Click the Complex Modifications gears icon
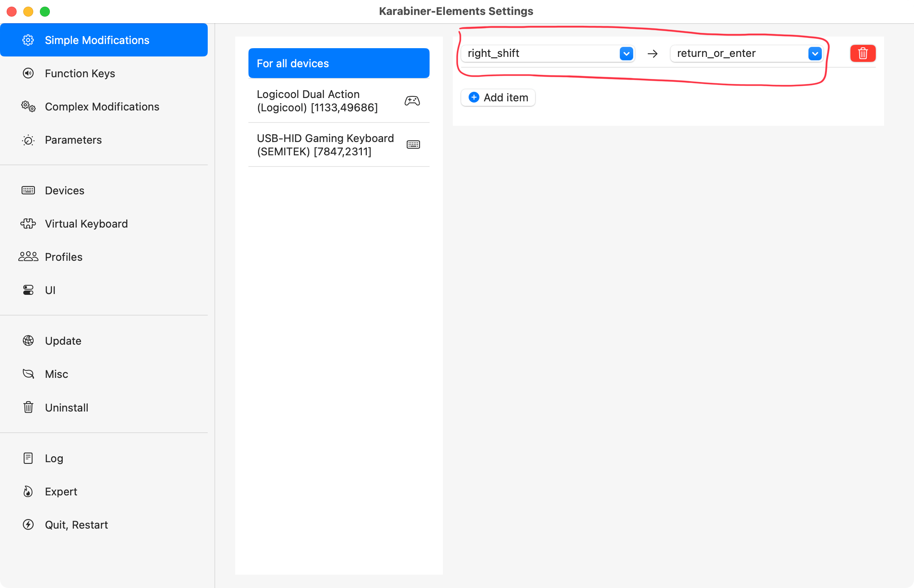The width and height of the screenshot is (914, 588). coord(28,107)
